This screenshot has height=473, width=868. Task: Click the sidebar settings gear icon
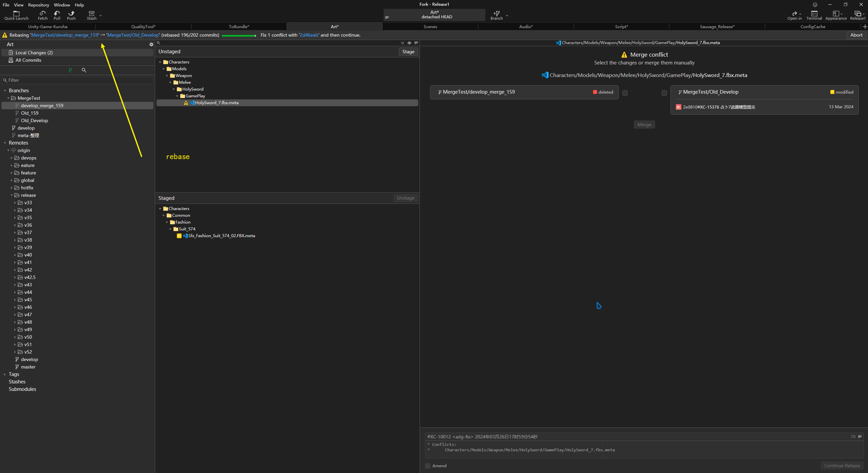[x=151, y=44]
